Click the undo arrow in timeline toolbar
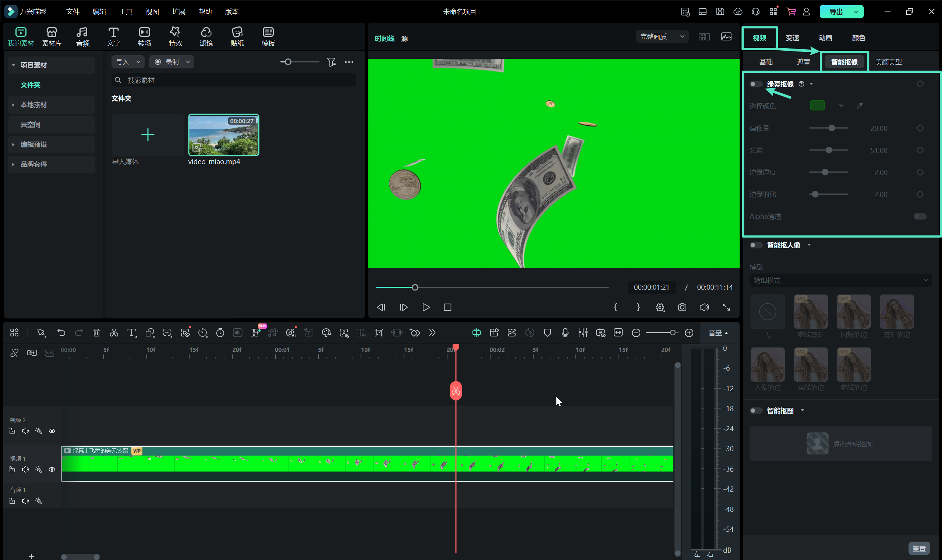Screen dimensions: 942x560 61,332
